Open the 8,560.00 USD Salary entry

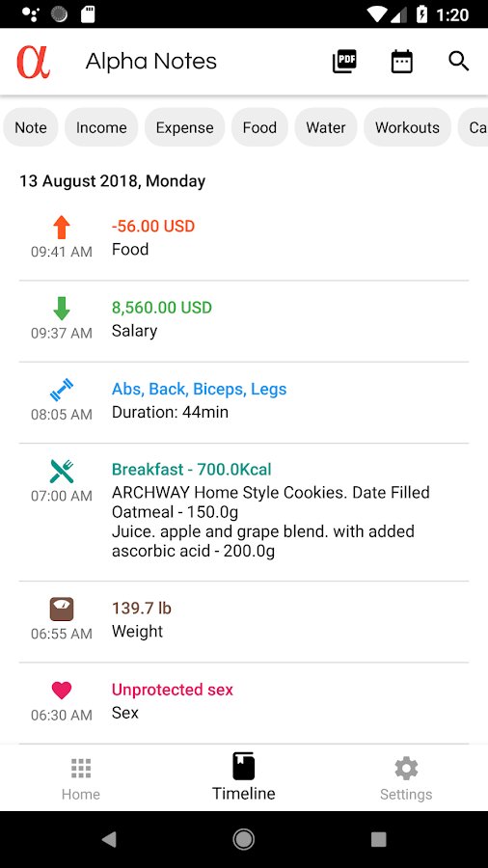pos(244,321)
